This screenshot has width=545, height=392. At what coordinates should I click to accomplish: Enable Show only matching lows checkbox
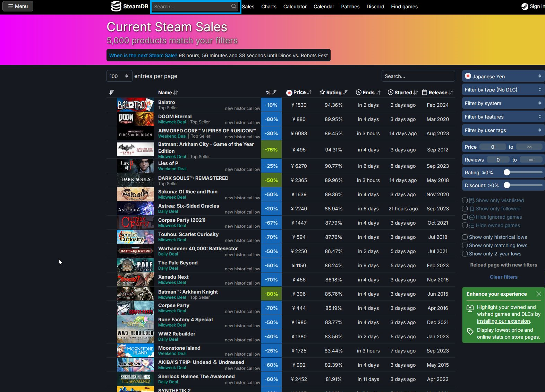465,245
